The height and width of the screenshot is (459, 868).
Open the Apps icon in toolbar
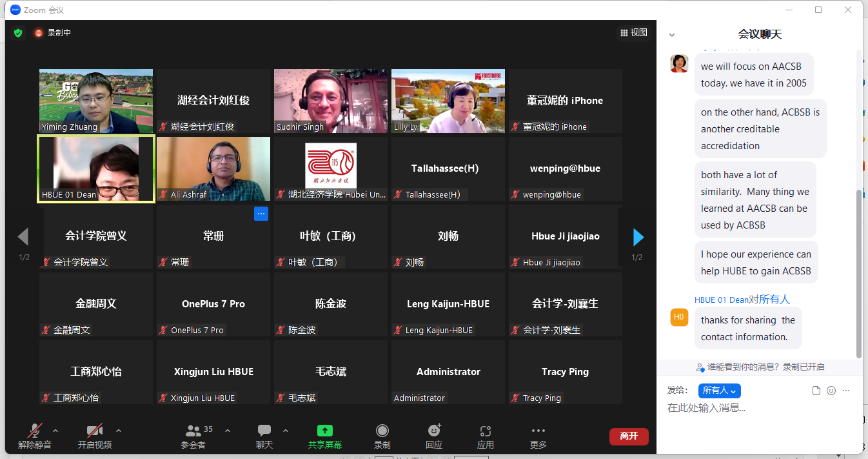[486, 431]
